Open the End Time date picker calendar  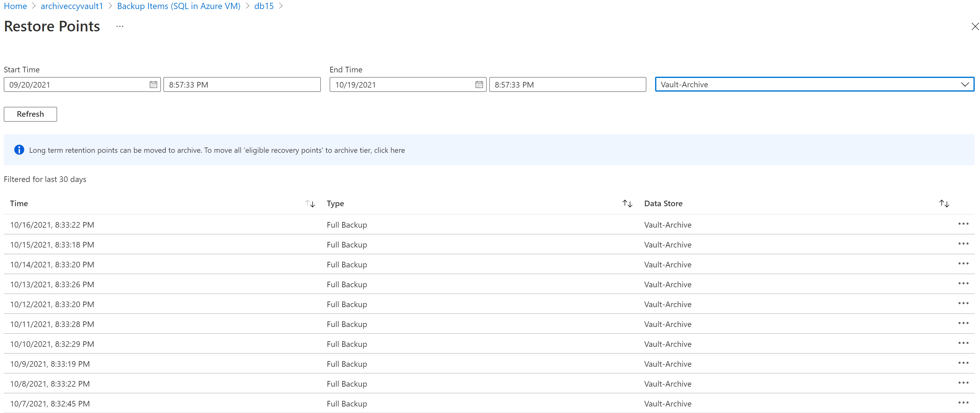click(x=478, y=84)
